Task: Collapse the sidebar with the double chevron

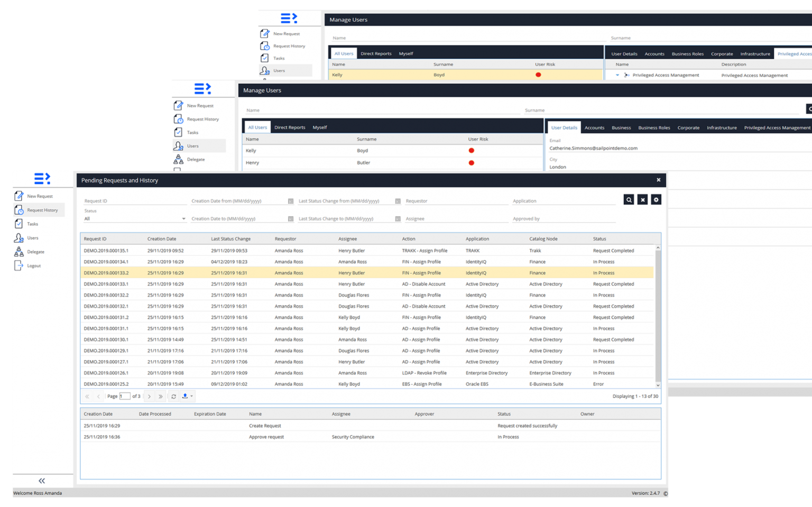Action: coord(41,481)
